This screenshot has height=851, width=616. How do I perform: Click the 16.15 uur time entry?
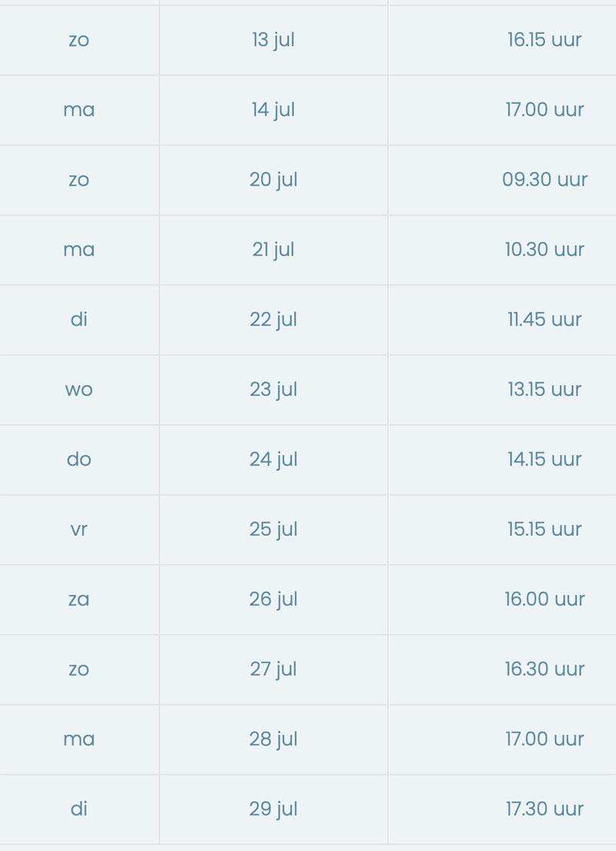[544, 39]
